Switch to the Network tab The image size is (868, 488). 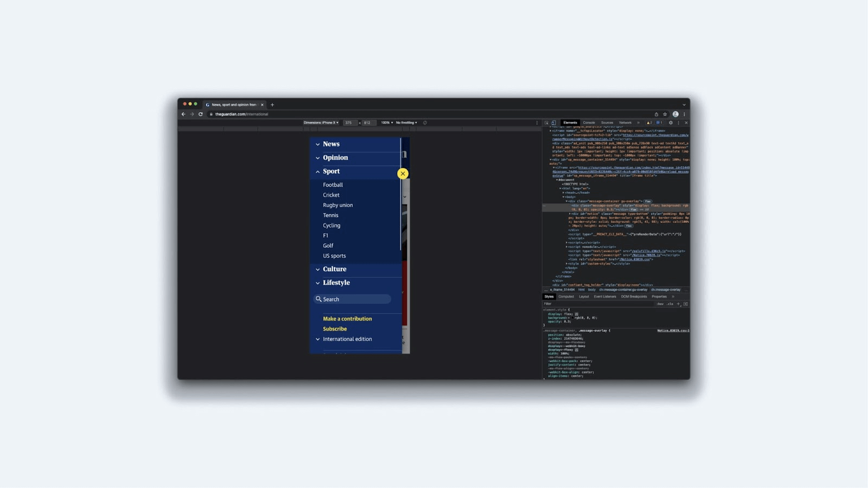625,123
